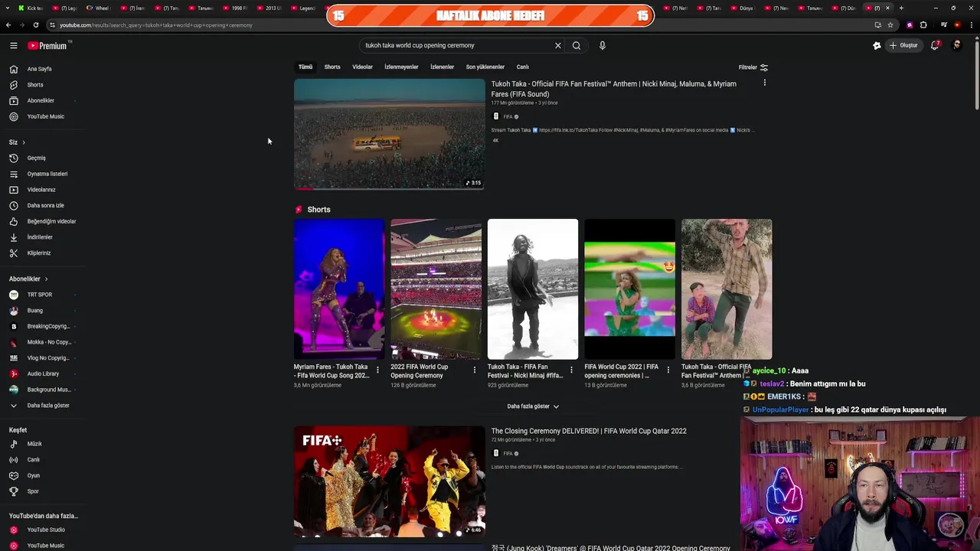Open options for Tukoh Taka Nicki Minaj short
Screen dimensions: 980x551
point(571,370)
